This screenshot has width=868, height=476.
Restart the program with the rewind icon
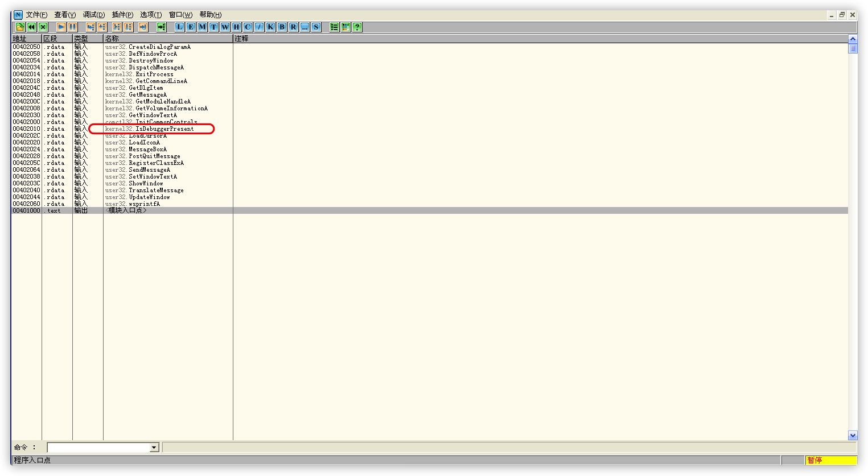tap(31, 27)
